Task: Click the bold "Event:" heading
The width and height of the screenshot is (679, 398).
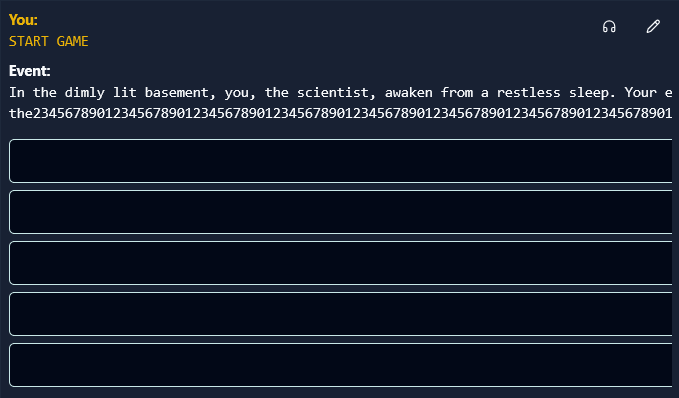Action: tap(29, 71)
